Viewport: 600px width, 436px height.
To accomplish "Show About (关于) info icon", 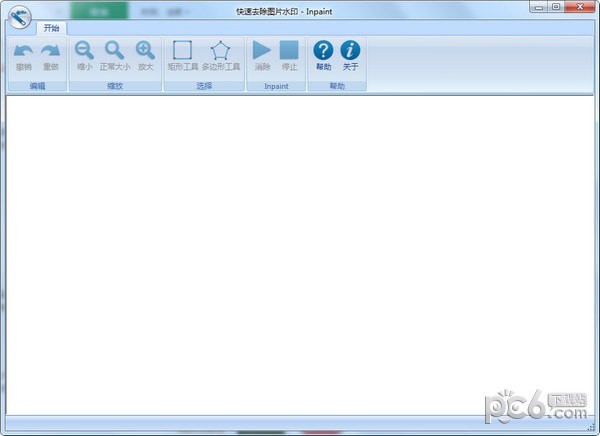I will [350, 51].
